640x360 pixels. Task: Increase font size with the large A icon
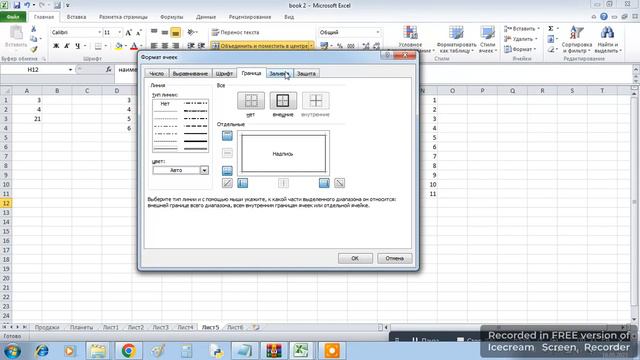pos(129,32)
